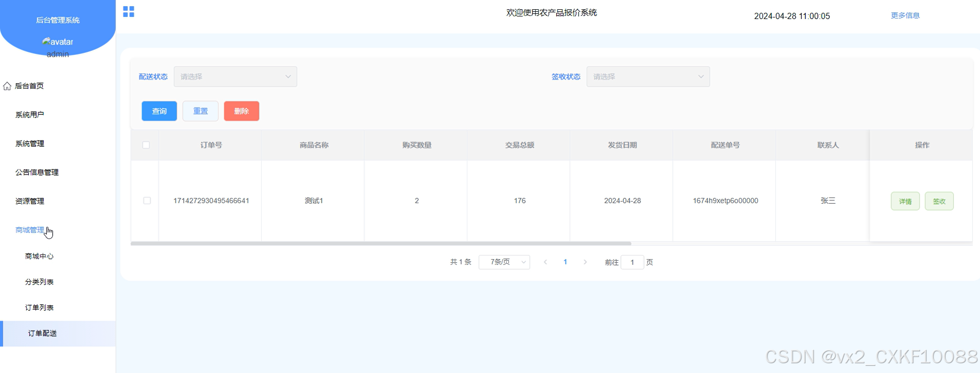The width and height of the screenshot is (980, 373).
Task: Click the 商品名称 column header
Action: 314,145
